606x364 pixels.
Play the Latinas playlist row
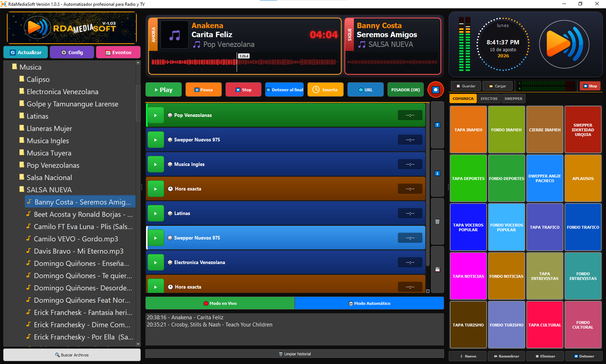[x=155, y=214]
